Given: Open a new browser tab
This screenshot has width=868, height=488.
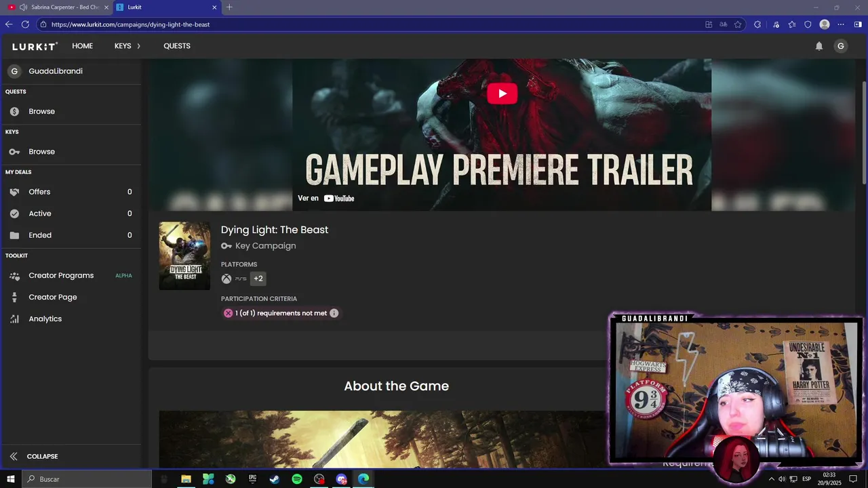Looking at the screenshot, I should click(229, 7).
